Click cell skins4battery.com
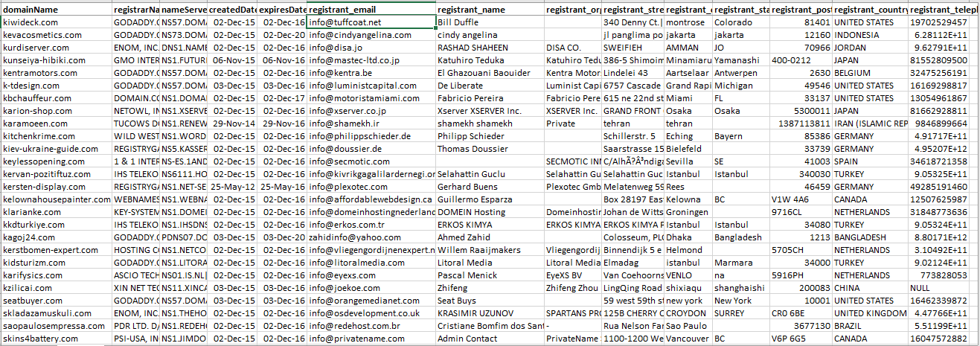 (57, 339)
